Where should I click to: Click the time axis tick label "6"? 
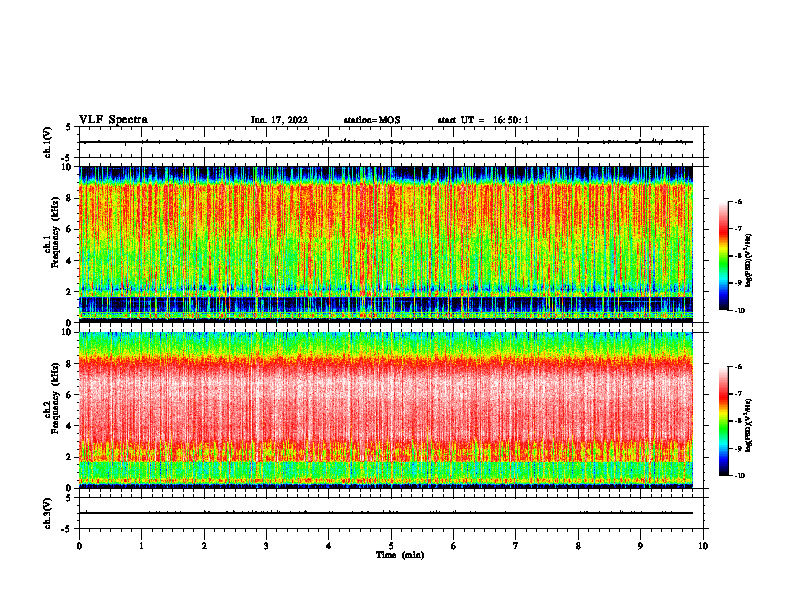(454, 546)
